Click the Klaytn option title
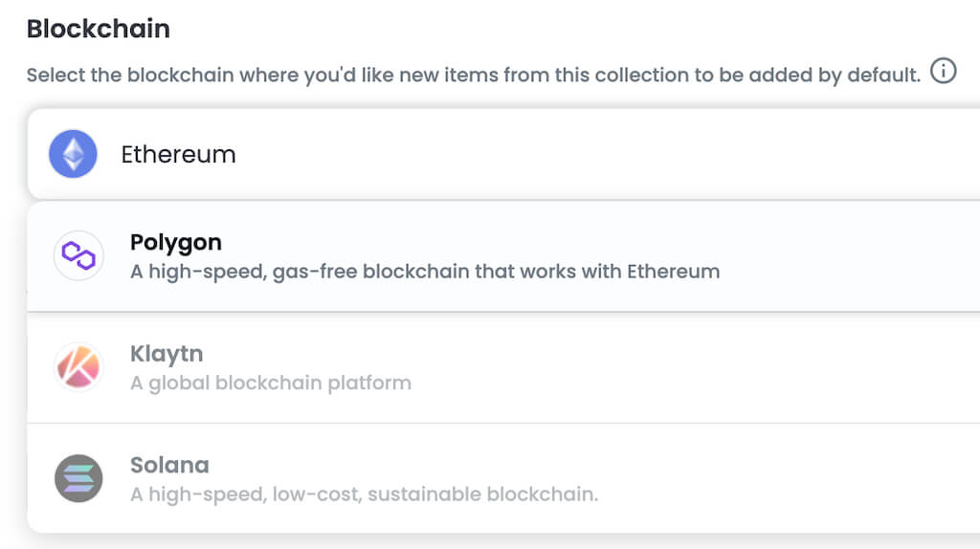Screen dimensions: 980x549 pos(167,354)
